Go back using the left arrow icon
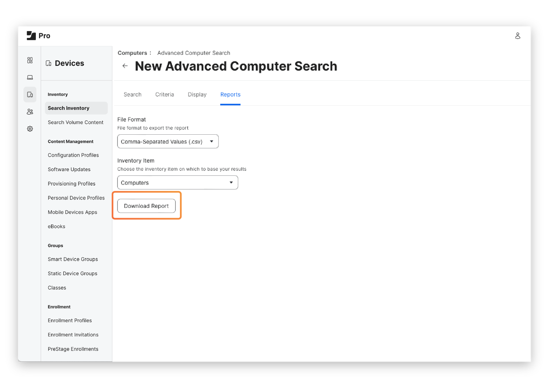 (x=125, y=66)
